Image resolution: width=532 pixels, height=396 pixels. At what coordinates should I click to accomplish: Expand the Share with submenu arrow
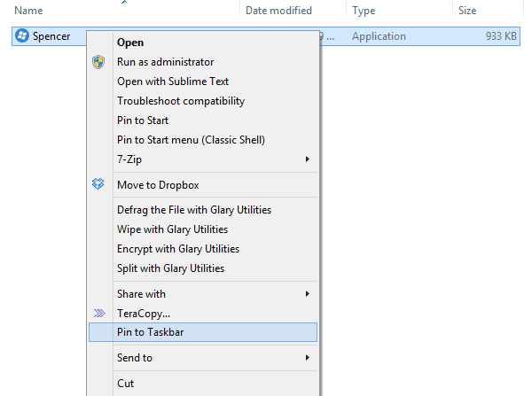[308, 293]
